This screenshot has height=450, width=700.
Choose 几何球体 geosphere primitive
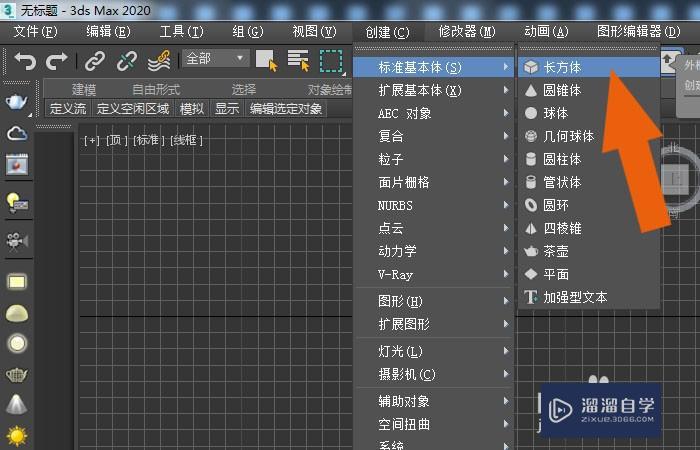click(x=589, y=136)
